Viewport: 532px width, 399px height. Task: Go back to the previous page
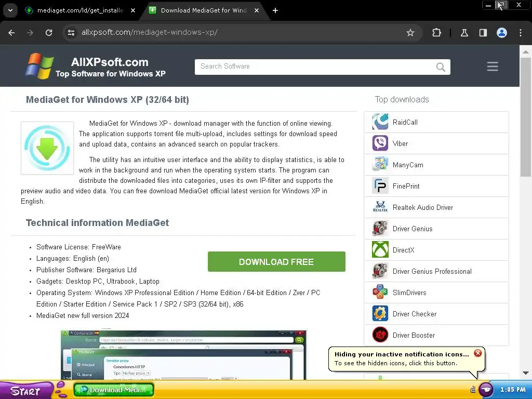tap(11, 33)
